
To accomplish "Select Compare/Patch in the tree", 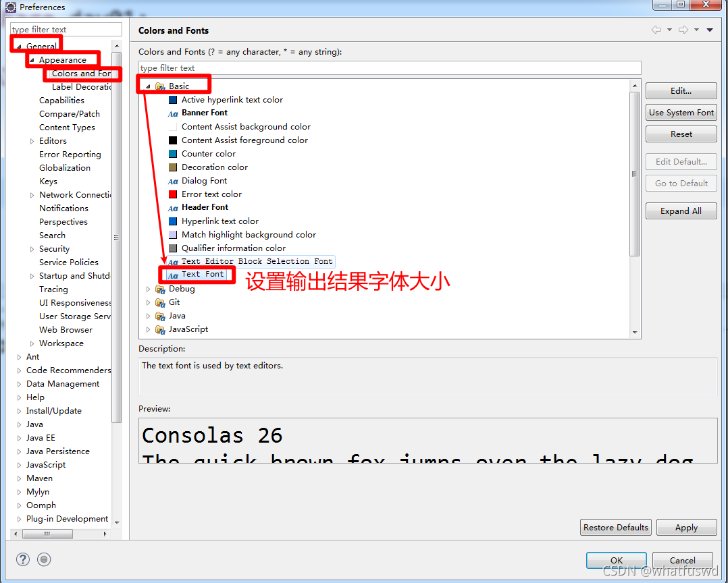I will click(70, 113).
